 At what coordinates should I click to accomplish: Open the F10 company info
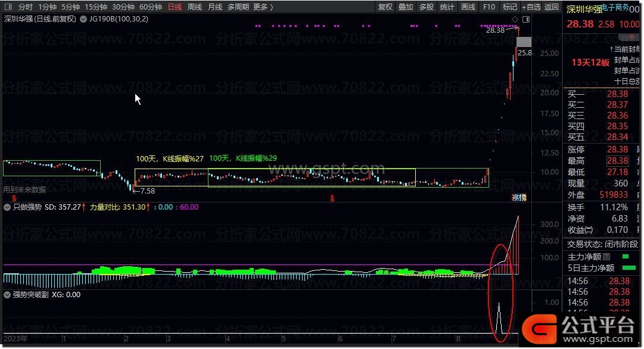(489, 7)
